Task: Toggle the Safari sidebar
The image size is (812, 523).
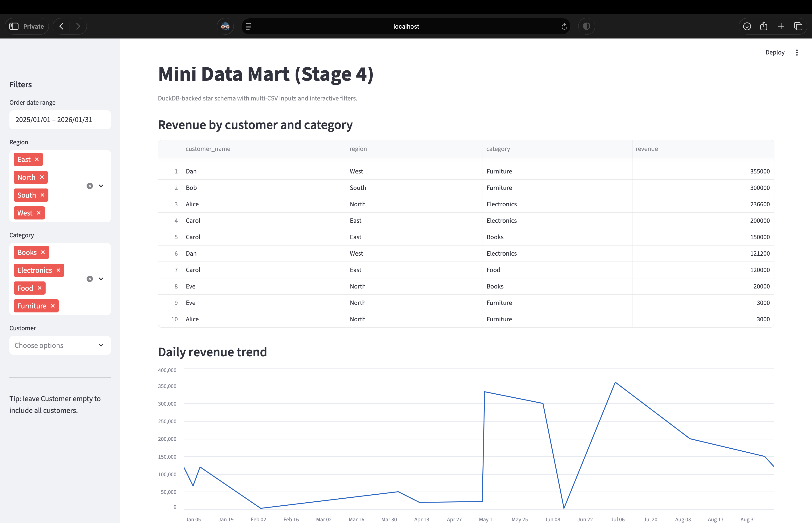Action: [x=14, y=26]
